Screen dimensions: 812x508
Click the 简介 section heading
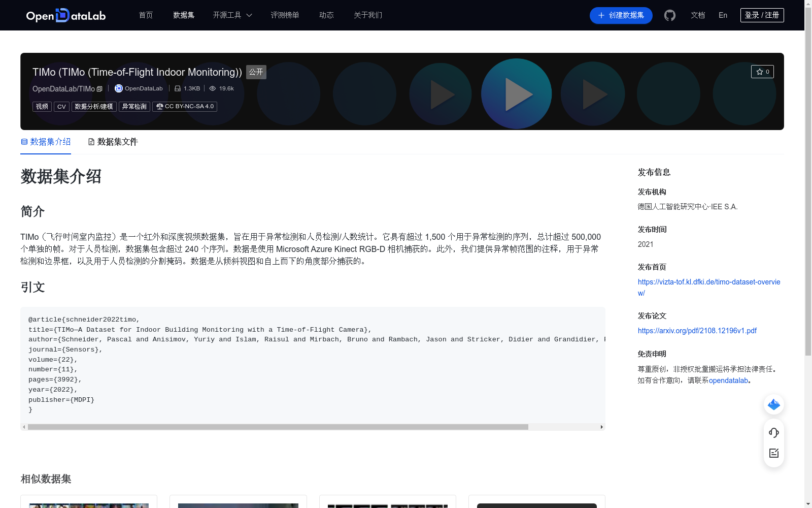coord(32,211)
